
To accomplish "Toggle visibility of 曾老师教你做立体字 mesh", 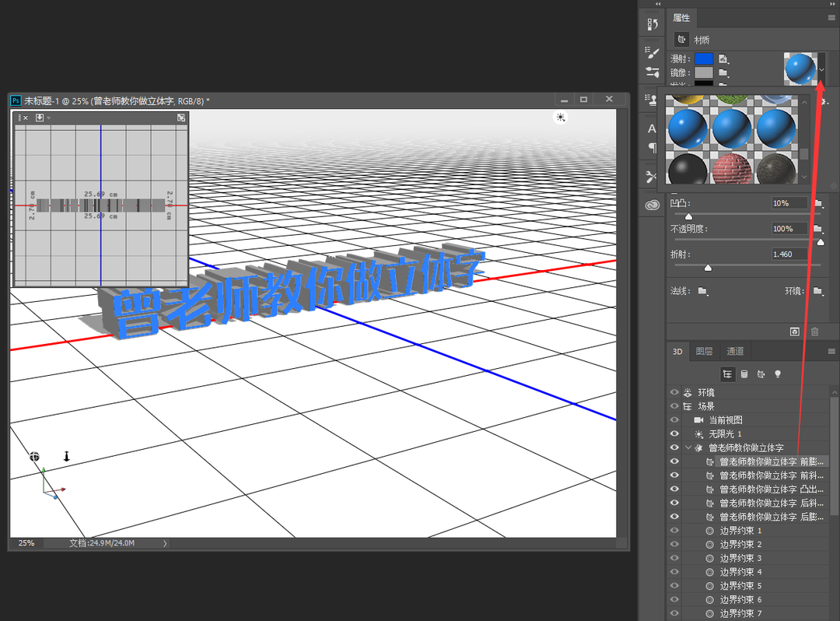I will click(674, 447).
